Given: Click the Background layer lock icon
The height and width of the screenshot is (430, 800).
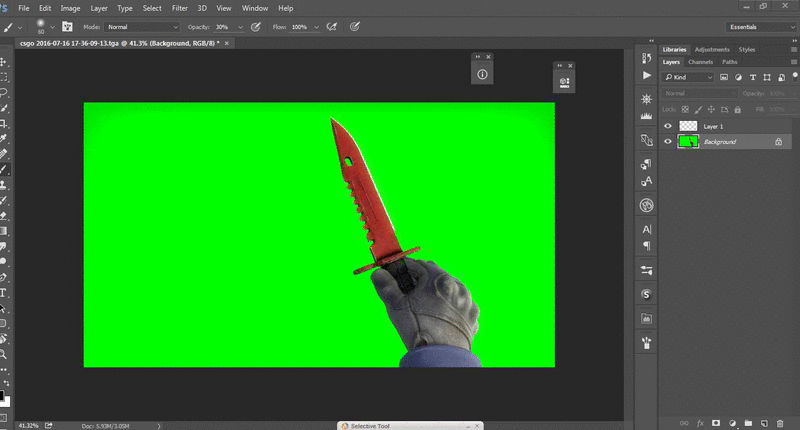Looking at the screenshot, I should click(x=778, y=142).
